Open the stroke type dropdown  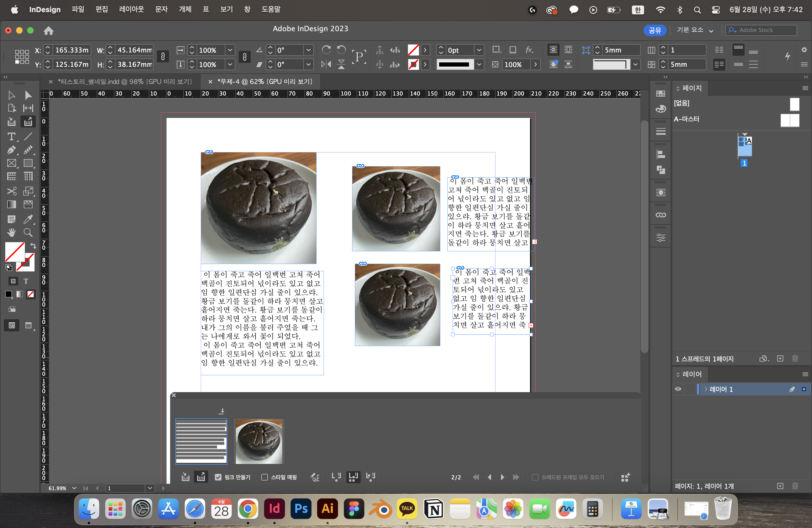pyautogui.click(x=479, y=64)
